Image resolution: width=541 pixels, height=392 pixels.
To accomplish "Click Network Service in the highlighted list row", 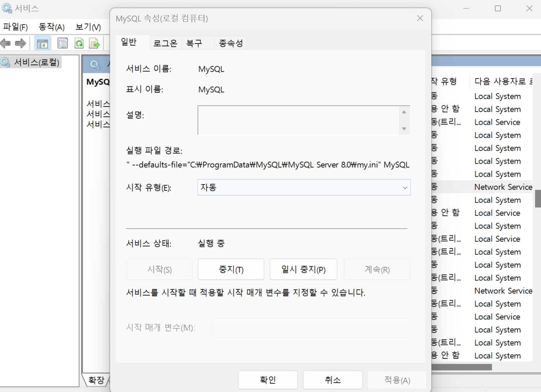I will pyautogui.click(x=503, y=187).
